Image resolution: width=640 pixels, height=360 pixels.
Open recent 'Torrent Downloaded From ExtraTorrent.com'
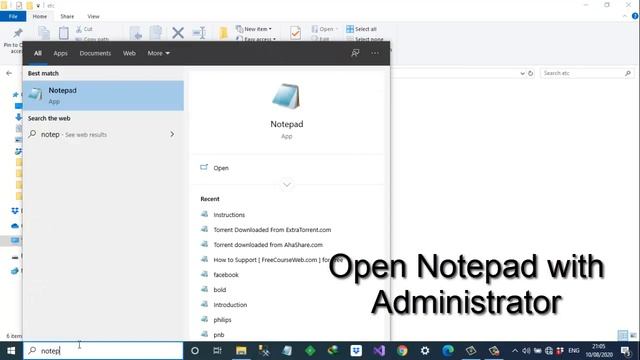tap(272, 230)
